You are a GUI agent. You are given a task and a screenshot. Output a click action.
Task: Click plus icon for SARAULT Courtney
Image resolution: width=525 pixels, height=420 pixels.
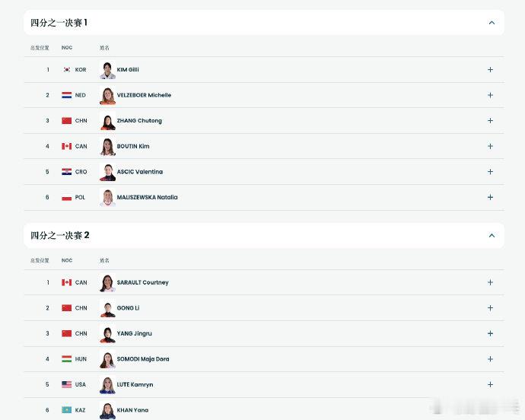[x=490, y=282]
